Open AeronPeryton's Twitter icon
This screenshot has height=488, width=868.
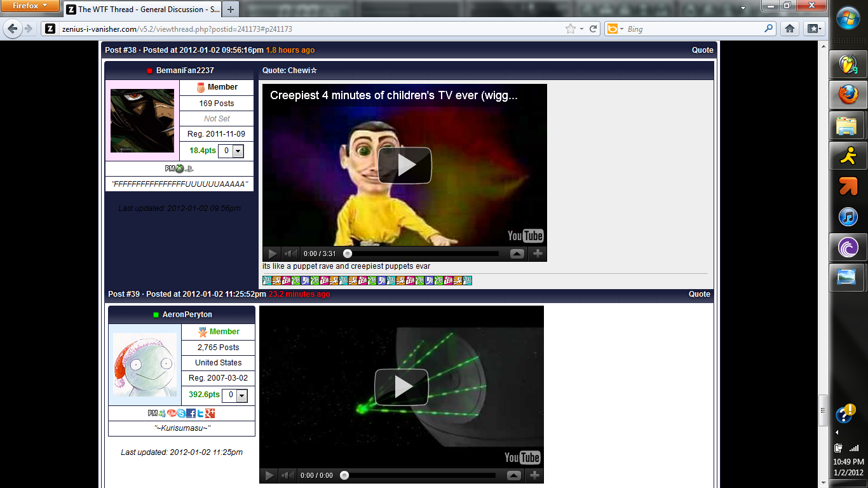200,413
